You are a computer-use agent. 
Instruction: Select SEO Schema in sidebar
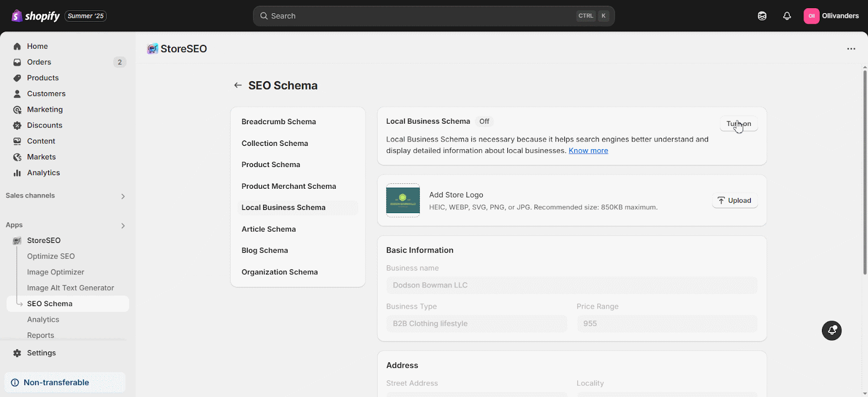point(68,304)
